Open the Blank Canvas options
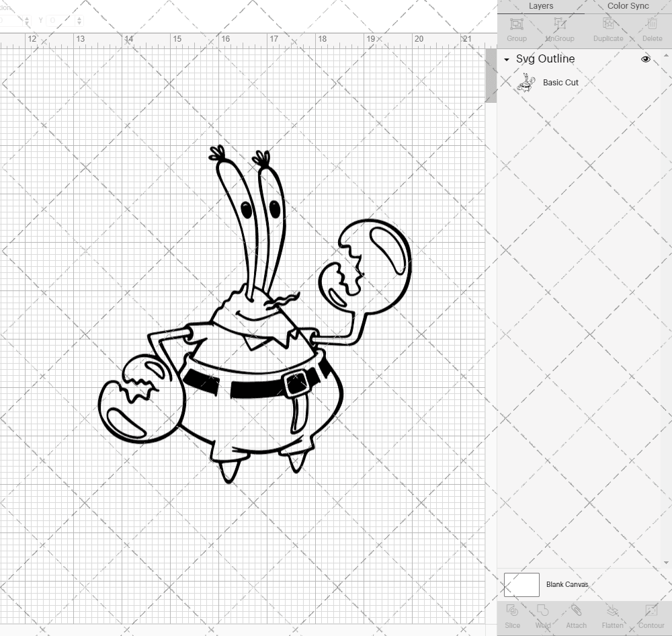This screenshot has height=636, width=672. tap(566, 584)
